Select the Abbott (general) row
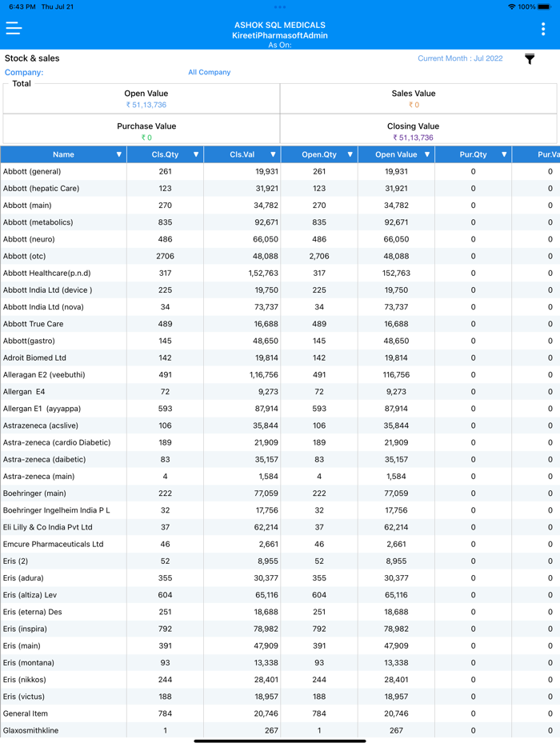This screenshot has width=560, height=747. coord(280,171)
